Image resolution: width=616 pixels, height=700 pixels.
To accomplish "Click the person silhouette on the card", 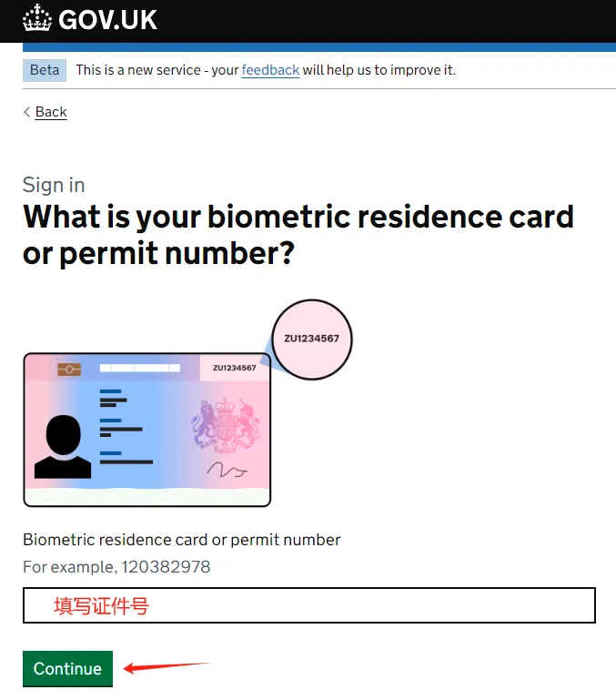I will (63, 447).
